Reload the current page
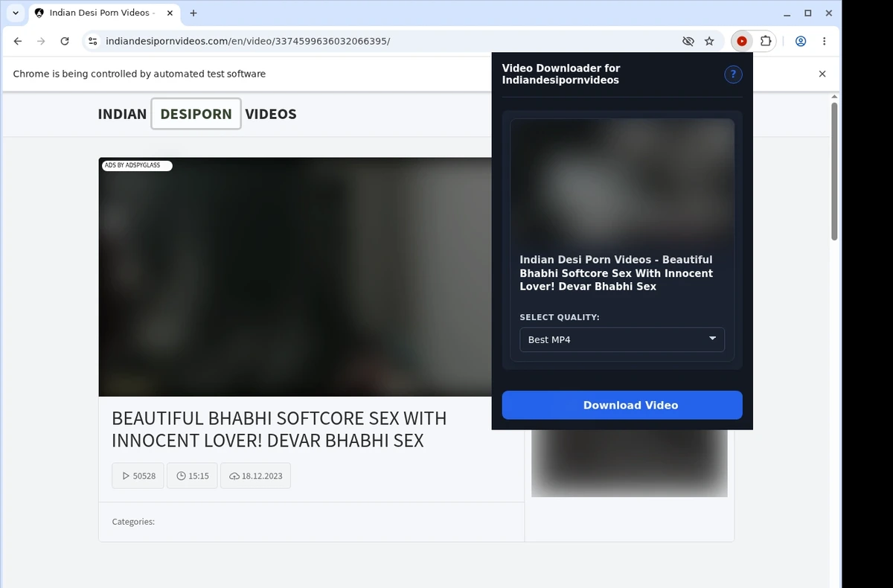The image size is (893, 588). [x=65, y=42]
